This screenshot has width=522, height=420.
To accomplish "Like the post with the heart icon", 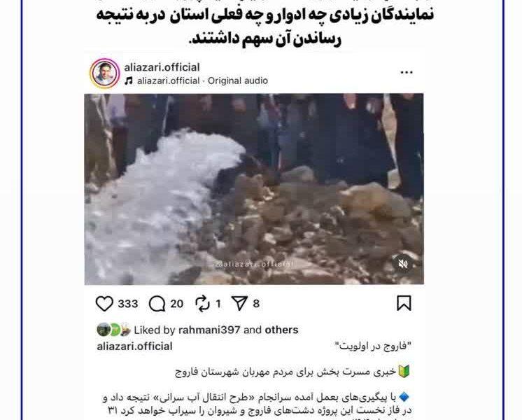I will (x=104, y=303).
